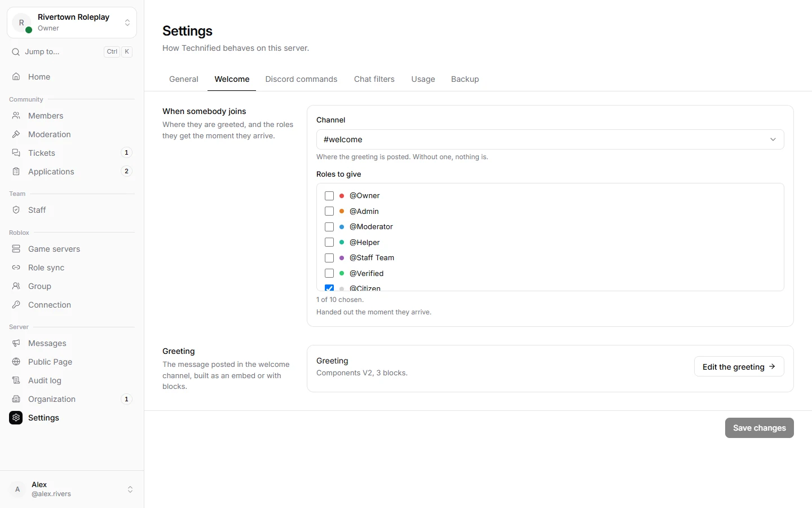Click the Game servers stack icon
The width and height of the screenshot is (812, 508).
click(16, 249)
